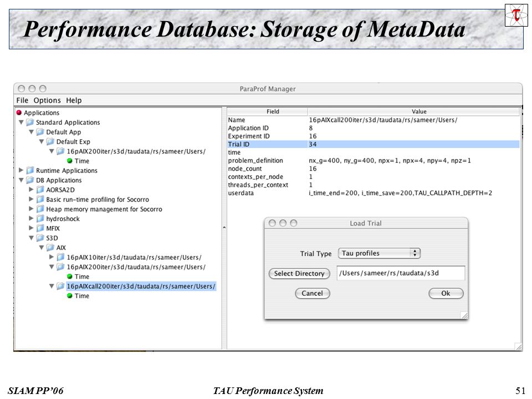532x399 pixels.
Task: Expand Basic run-time profiling for Socorro
Action: pyautogui.click(x=31, y=199)
